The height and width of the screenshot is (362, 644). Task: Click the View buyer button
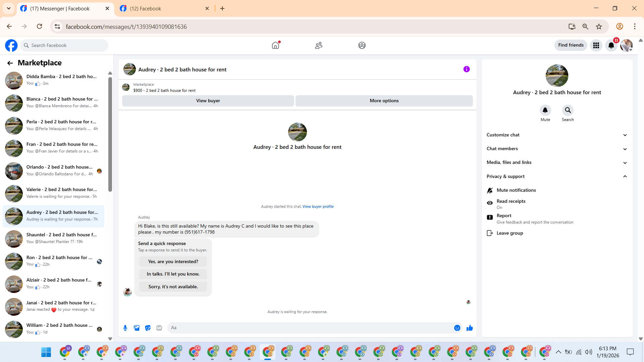pos(208,101)
